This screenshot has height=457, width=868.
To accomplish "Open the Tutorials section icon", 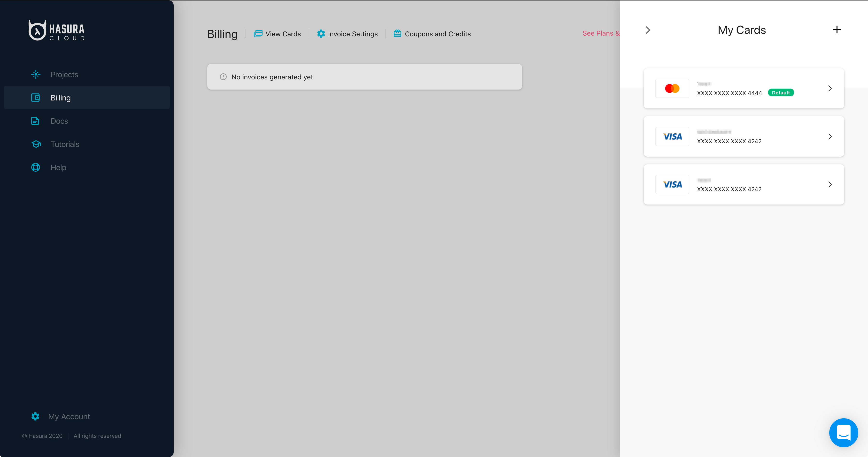I will coord(36,144).
